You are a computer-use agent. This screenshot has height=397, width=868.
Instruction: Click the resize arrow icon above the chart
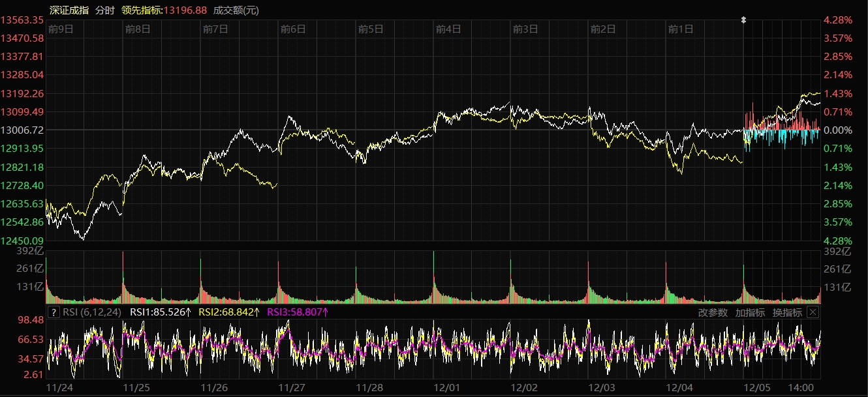(x=743, y=20)
